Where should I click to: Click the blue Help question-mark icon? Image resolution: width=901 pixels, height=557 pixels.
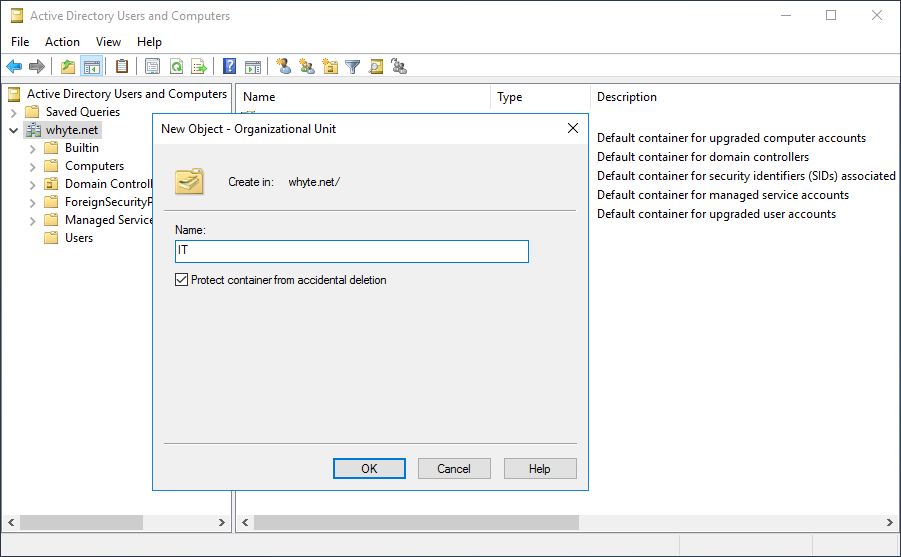click(x=229, y=66)
